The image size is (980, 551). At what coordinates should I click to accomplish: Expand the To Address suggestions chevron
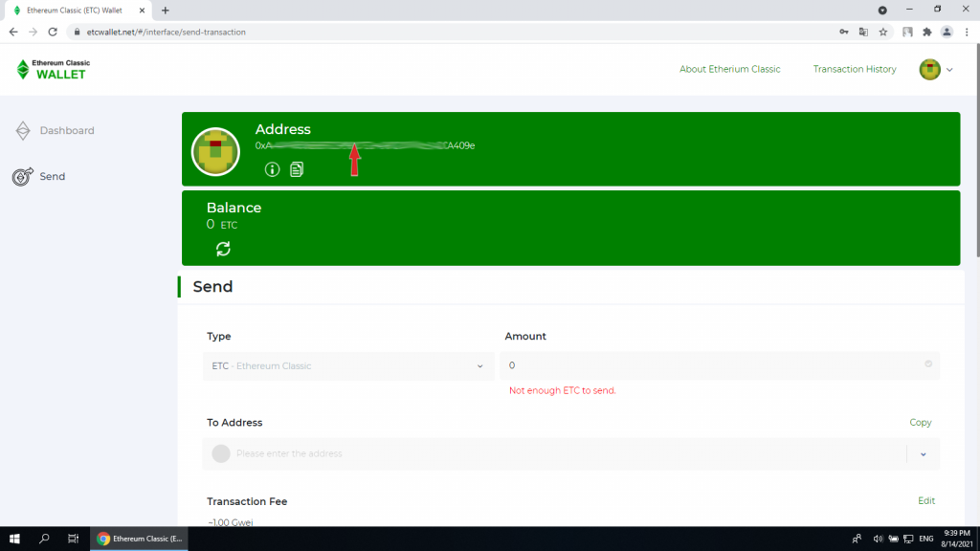[923, 454]
